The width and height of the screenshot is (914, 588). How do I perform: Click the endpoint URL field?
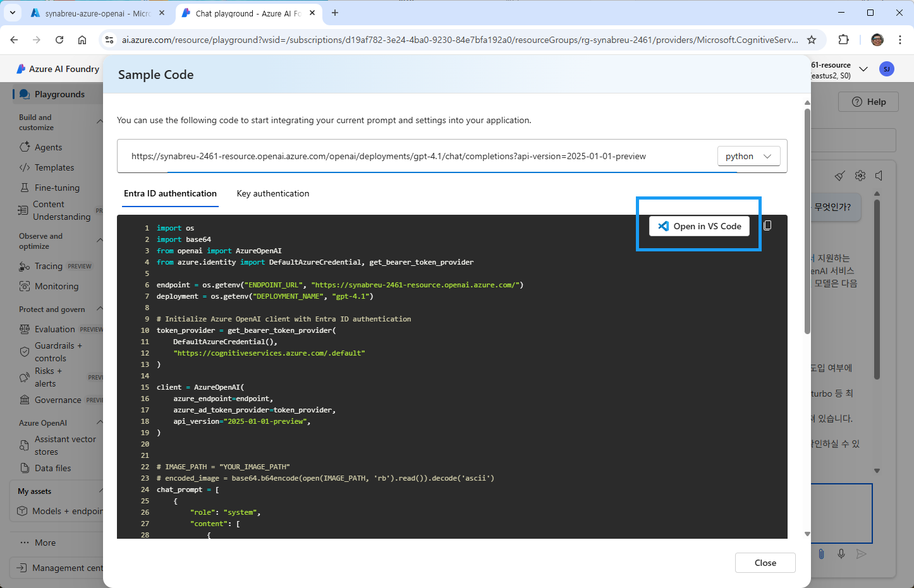tap(417, 156)
